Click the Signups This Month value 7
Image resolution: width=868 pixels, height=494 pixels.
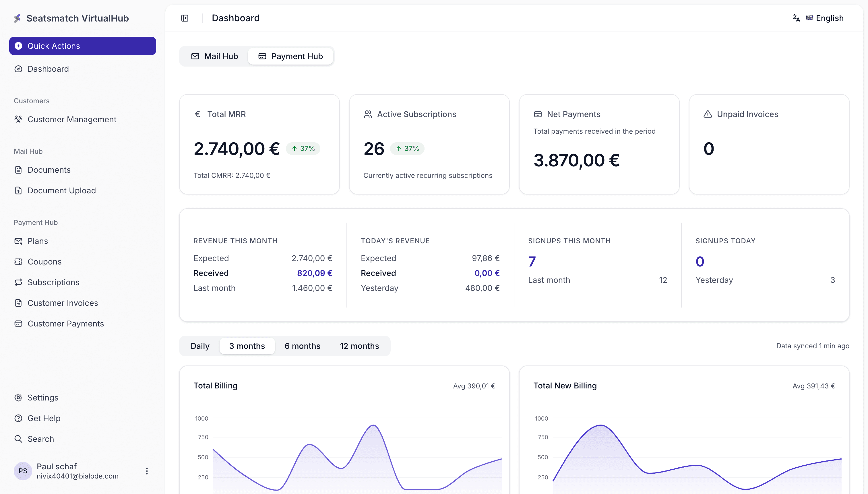tap(532, 262)
